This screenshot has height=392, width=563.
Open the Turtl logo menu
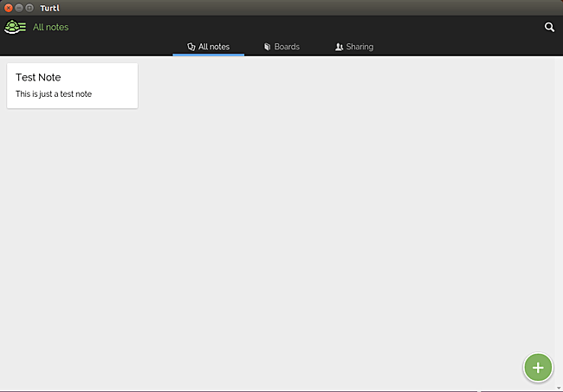click(x=15, y=27)
